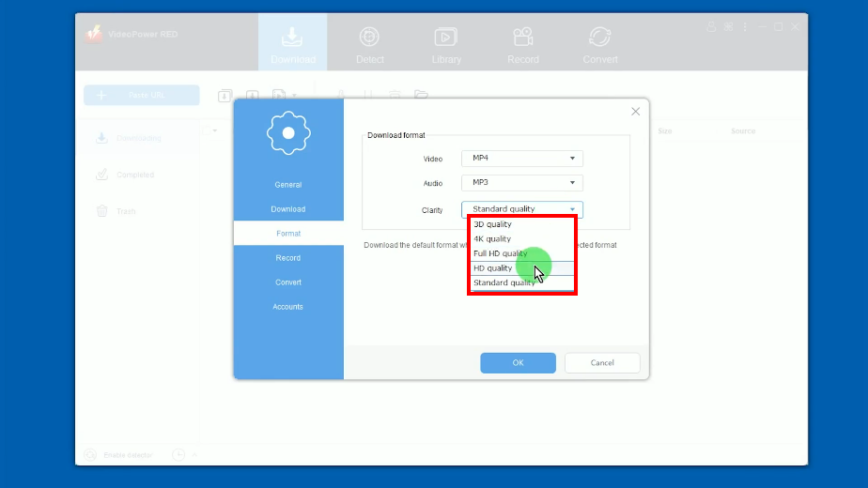The image size is (868, 488).
Task: Click the clock icon near Enable detector
Action: tap(178, 455)
